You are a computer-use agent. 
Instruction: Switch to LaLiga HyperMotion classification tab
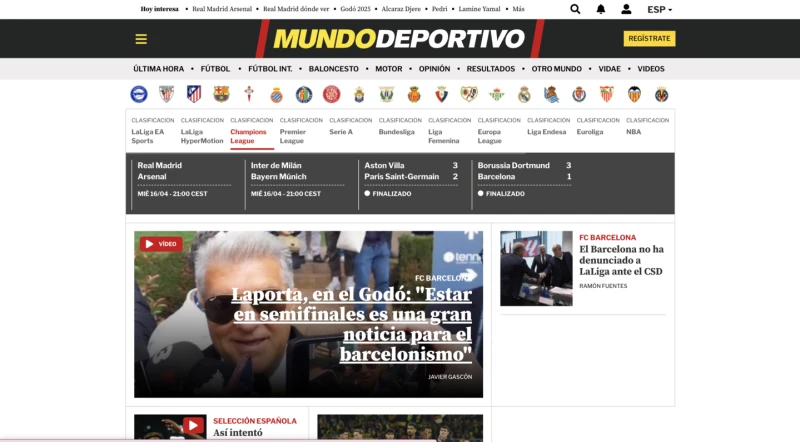tap(202, 131)
